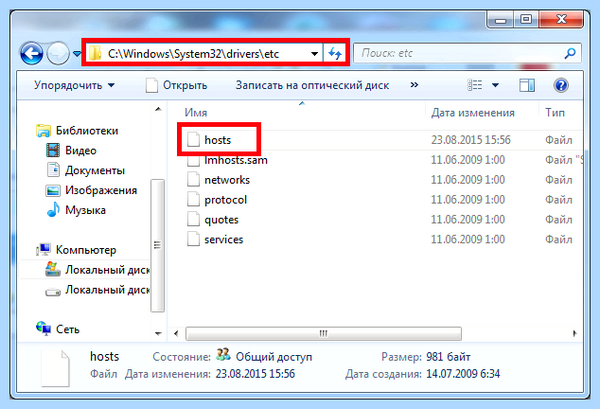
Task: Open Музыка library in navigation pane
Action: (85, 210)
